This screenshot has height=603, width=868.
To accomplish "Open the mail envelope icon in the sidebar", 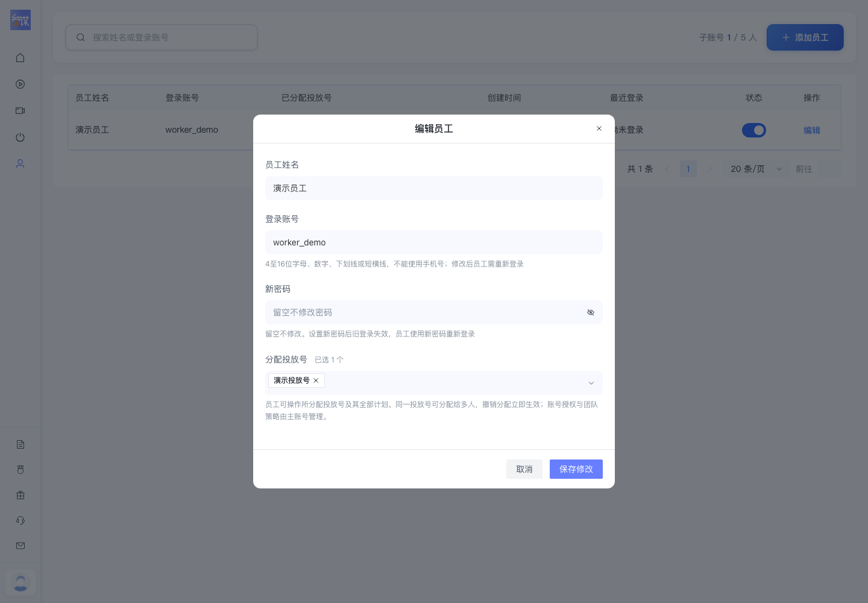I will [x=20, y=546].
